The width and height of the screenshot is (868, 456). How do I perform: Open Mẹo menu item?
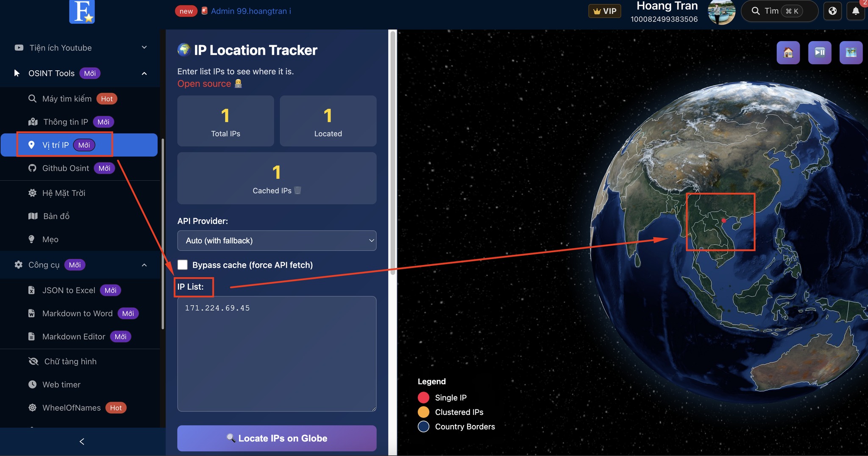[80, 240]
